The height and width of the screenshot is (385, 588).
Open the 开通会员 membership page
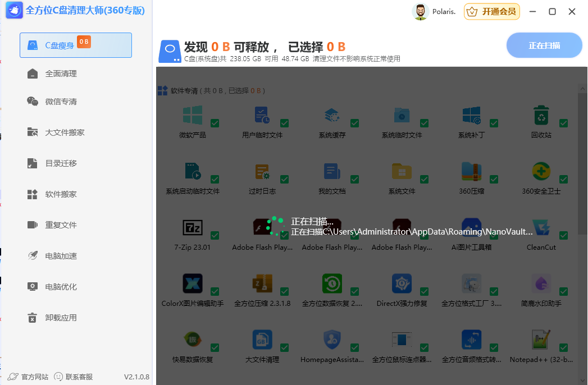[x=491, y=11]
